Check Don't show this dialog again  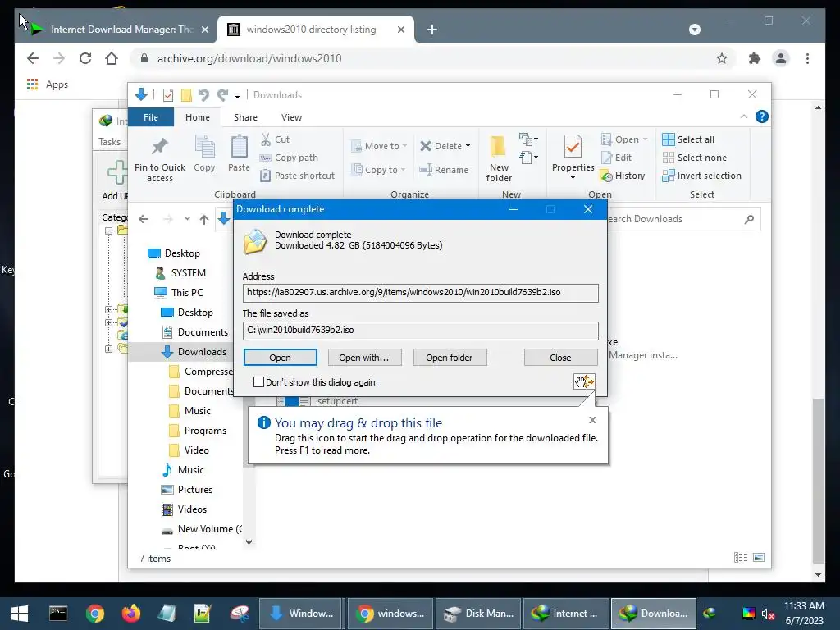pyautogui.click(x=258, y=382)
